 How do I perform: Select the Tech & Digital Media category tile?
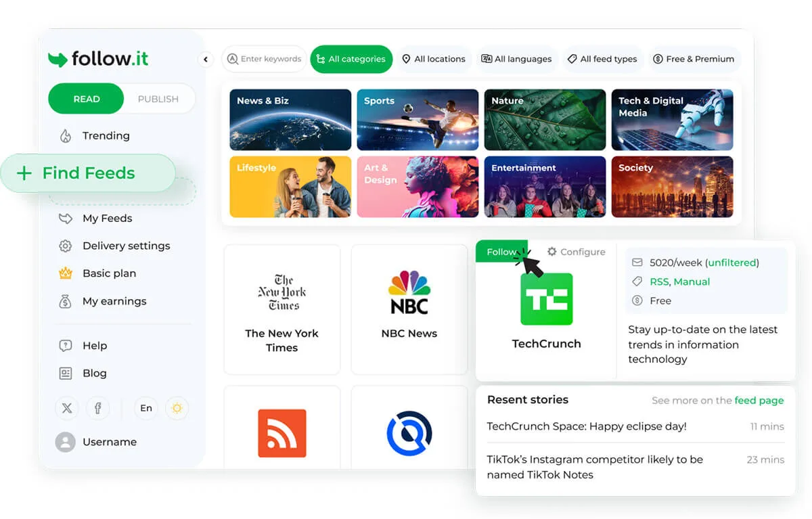672,120
